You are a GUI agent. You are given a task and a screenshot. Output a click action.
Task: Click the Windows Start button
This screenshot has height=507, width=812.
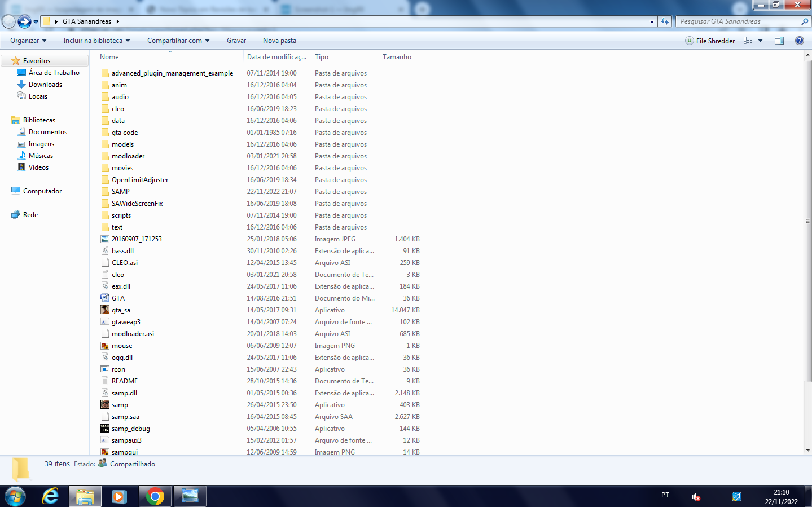(x=15, y=496)
